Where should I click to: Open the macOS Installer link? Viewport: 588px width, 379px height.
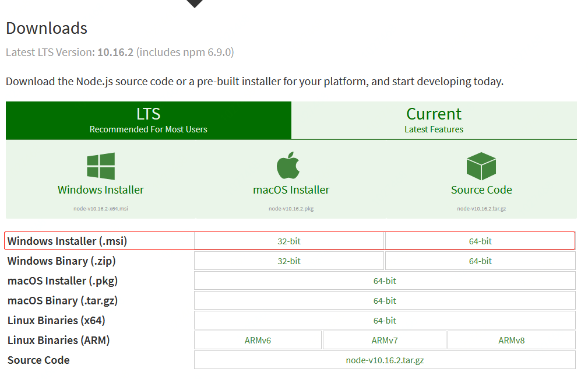[291, 190]
